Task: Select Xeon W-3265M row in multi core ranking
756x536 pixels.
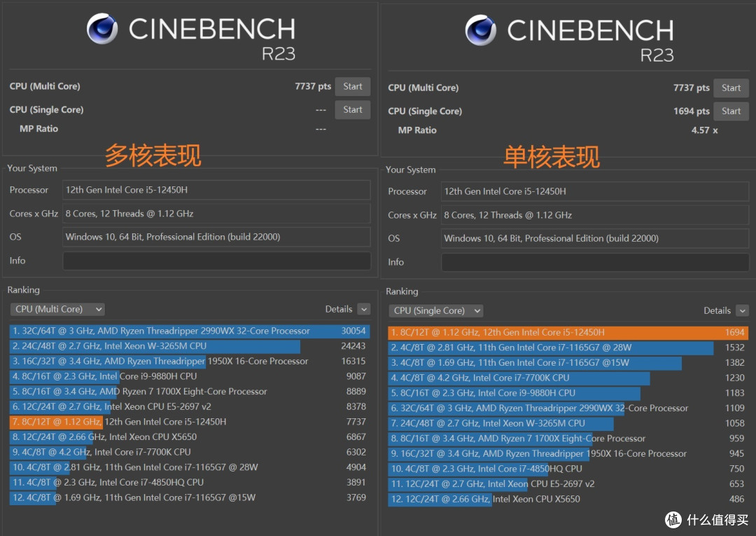Action: pos(190,346)
